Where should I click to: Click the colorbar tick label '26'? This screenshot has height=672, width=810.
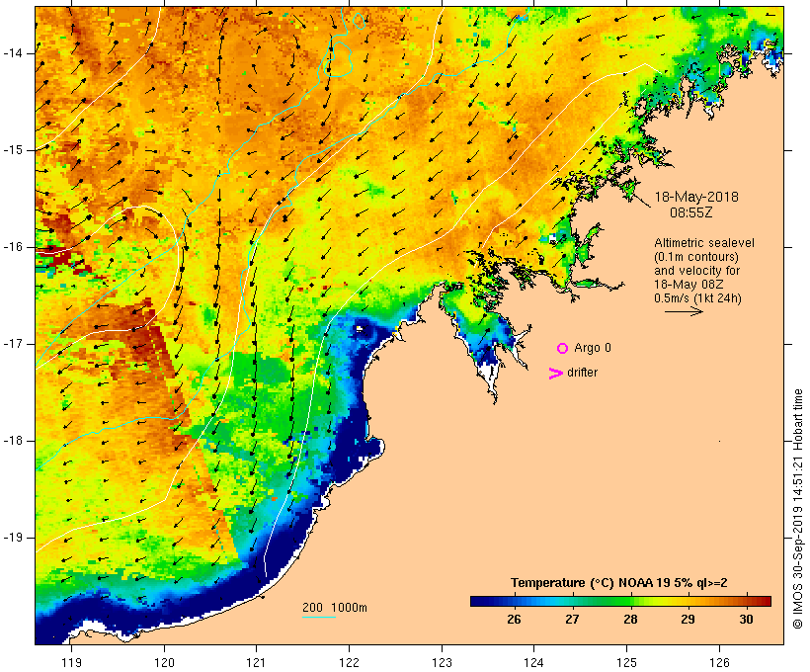[514, 620]
